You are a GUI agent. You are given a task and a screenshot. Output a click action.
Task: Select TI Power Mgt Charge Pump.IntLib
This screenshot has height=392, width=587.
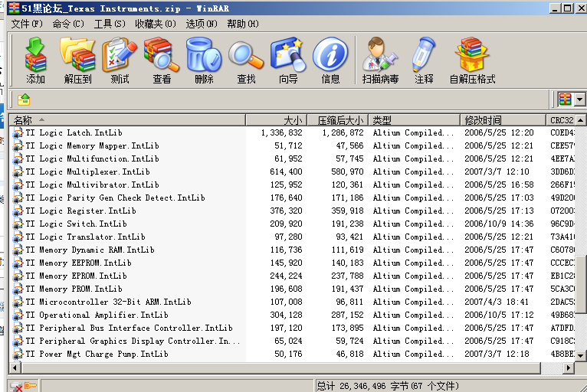pyautogui.click(x=97, y=354)
